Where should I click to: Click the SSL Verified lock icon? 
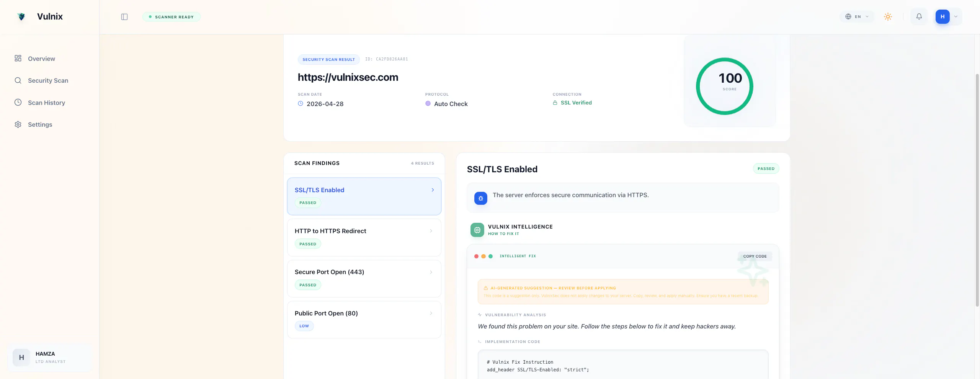[x=555, y=103]
